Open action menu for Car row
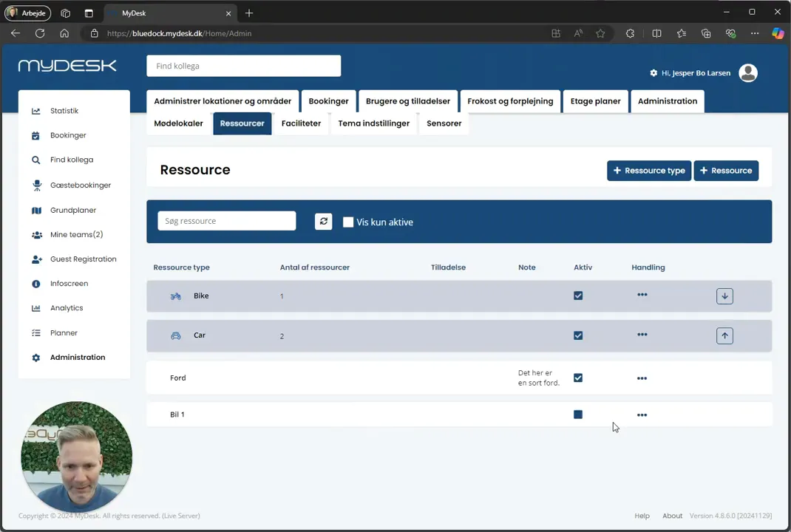Viewport: 791px width, 532px height. pyautogui.click(x=642, y=335)
